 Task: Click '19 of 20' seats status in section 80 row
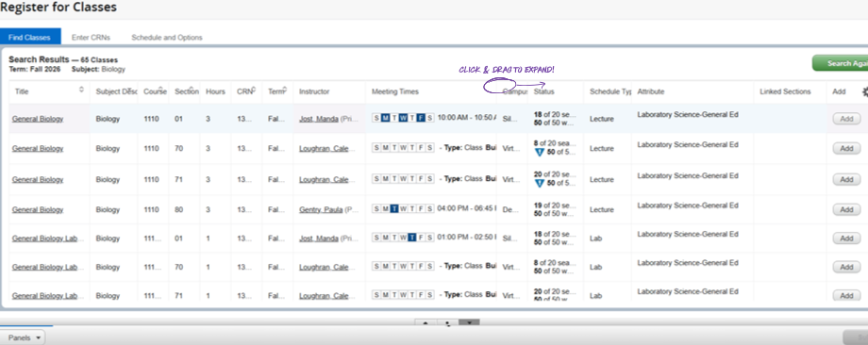tap(555, 205)
